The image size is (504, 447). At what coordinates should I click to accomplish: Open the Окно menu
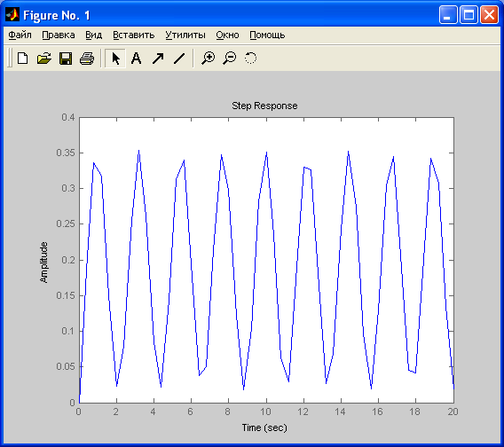pos(227,35)
